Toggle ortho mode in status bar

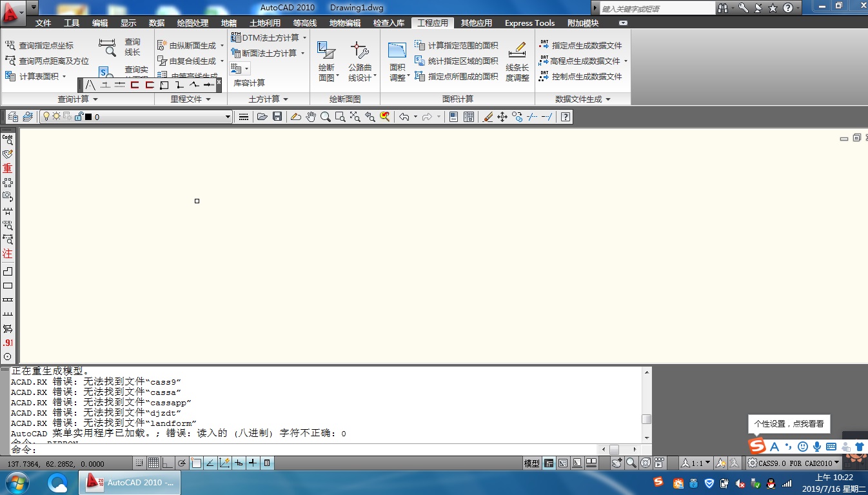coord(168,463)
